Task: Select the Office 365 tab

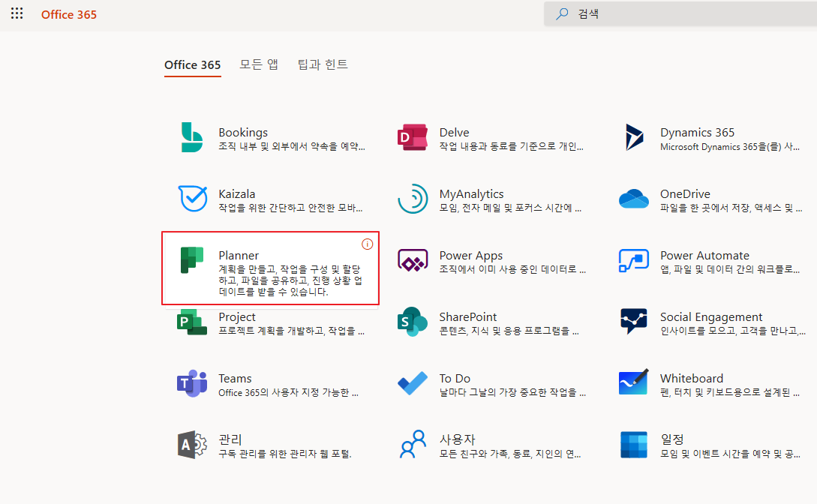Action: 192,65
